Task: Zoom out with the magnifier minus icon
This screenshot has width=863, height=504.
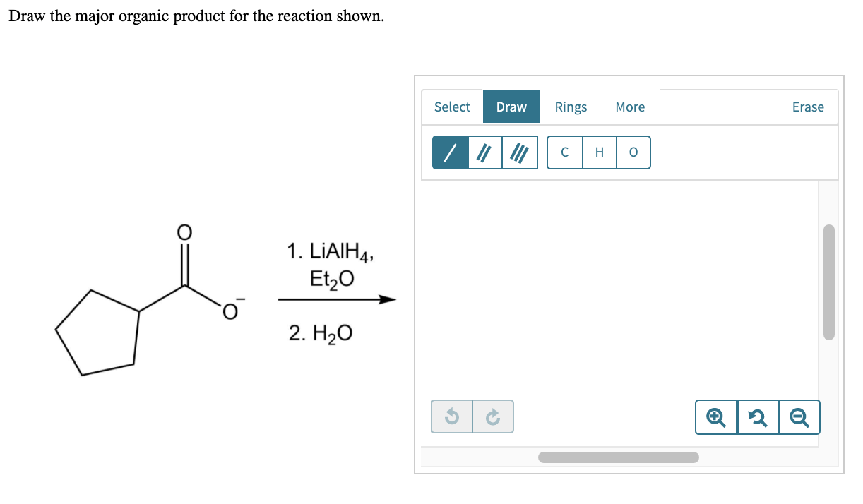Action: point(799,416)
